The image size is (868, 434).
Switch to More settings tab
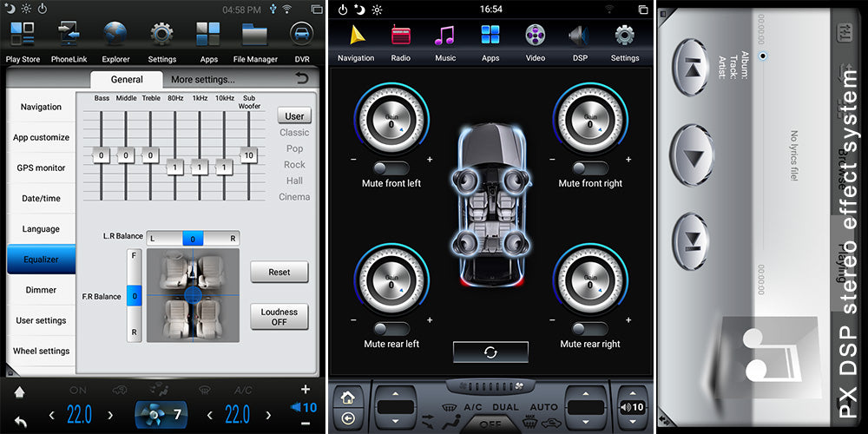click(x=202, y=79)
